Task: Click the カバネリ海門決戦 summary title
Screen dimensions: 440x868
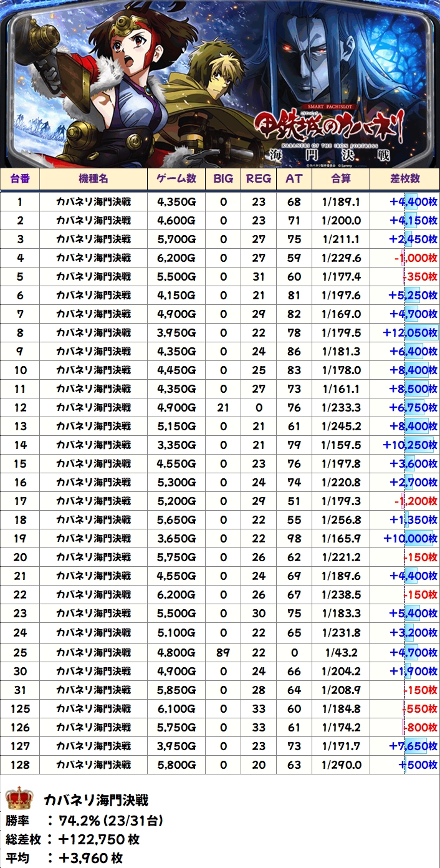Action: pos(95,800)
